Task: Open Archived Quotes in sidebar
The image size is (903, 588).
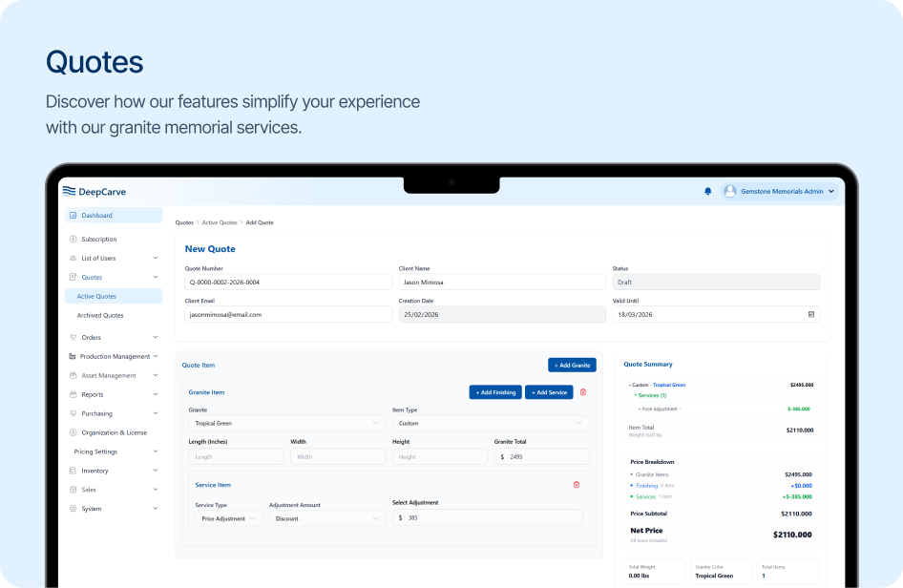Action: [100, 315]
